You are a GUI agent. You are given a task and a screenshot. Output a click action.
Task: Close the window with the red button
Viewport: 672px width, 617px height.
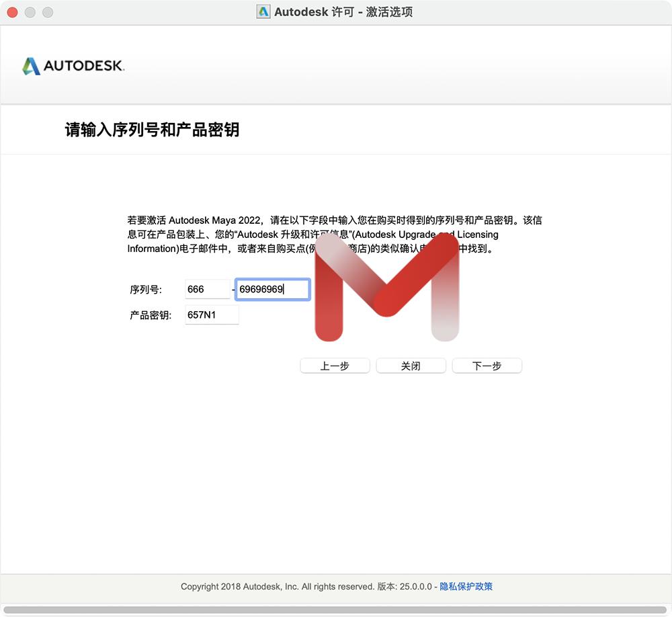[12, 13]
